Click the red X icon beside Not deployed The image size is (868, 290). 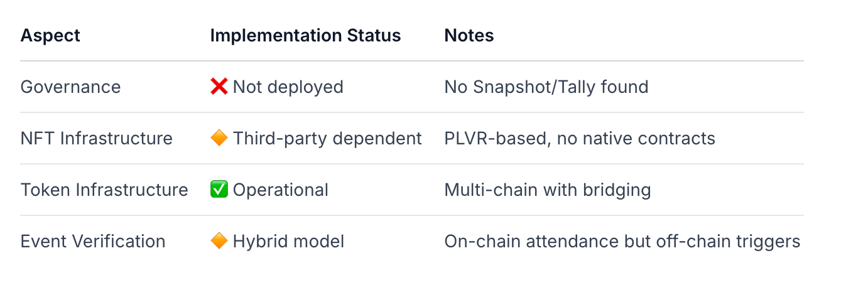tap(219, 87)
